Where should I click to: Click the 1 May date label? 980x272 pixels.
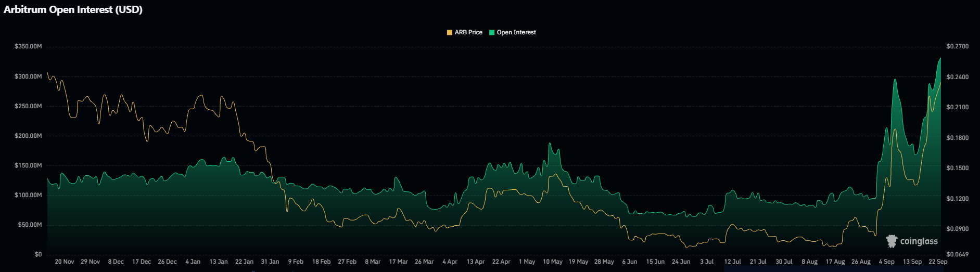point(527,262)
